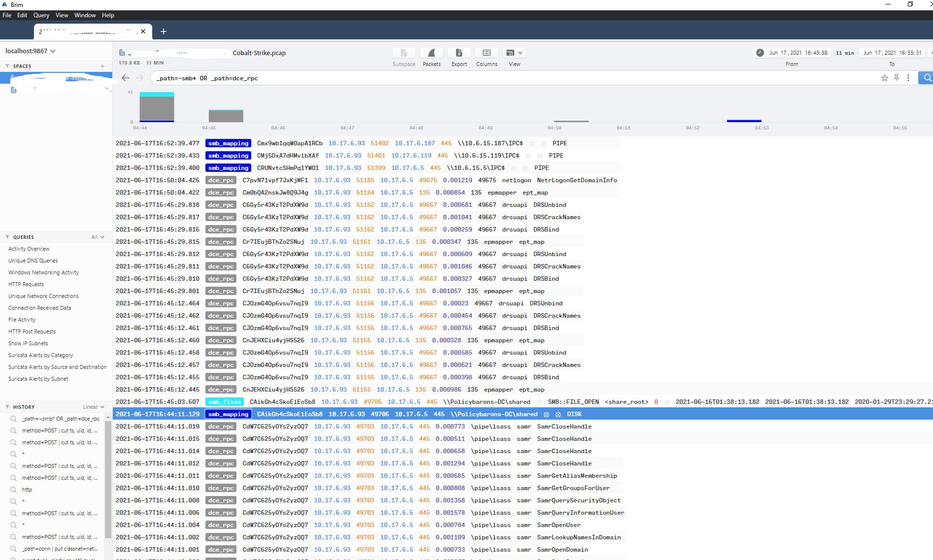Run the Connection Received Data query

(x=39, y=308)
